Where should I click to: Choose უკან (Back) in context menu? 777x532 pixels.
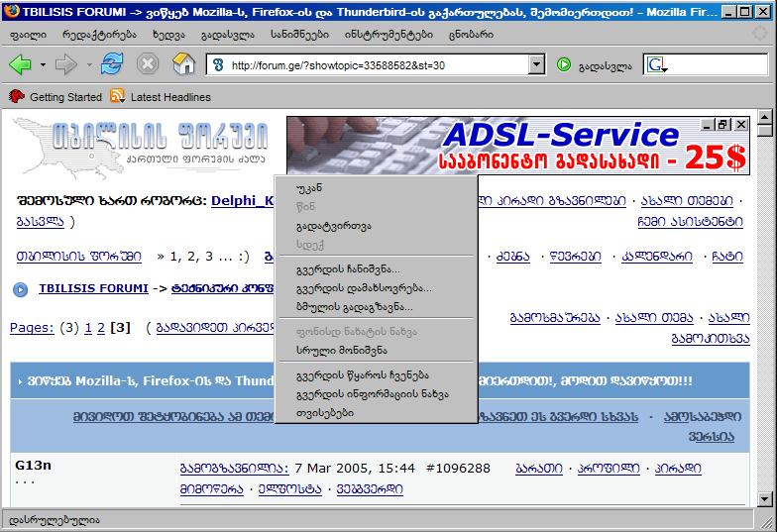point(377,188)
